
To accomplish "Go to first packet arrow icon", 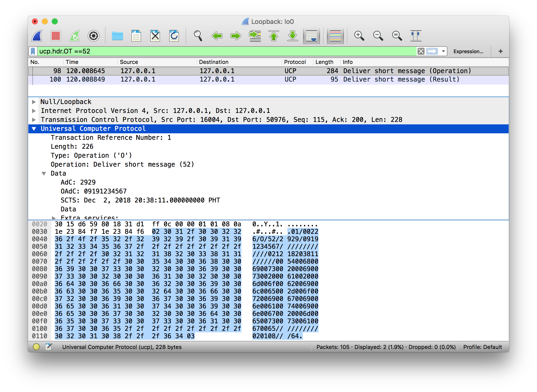I will click(274, 36).
